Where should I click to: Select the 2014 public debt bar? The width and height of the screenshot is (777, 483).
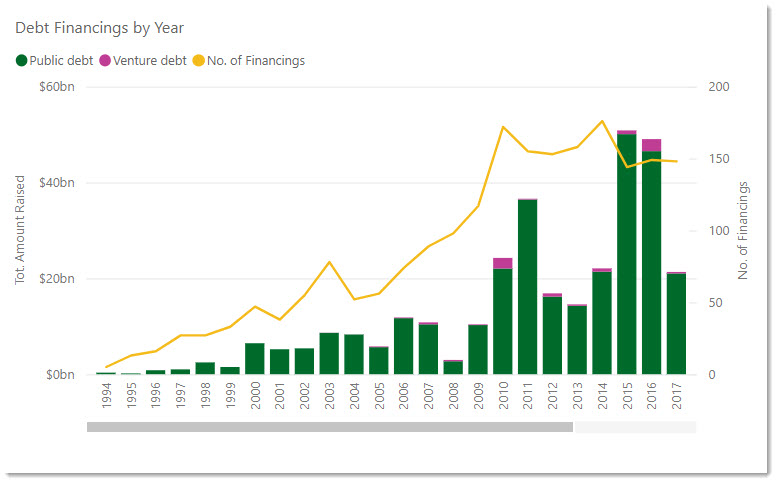coord(602,323)
